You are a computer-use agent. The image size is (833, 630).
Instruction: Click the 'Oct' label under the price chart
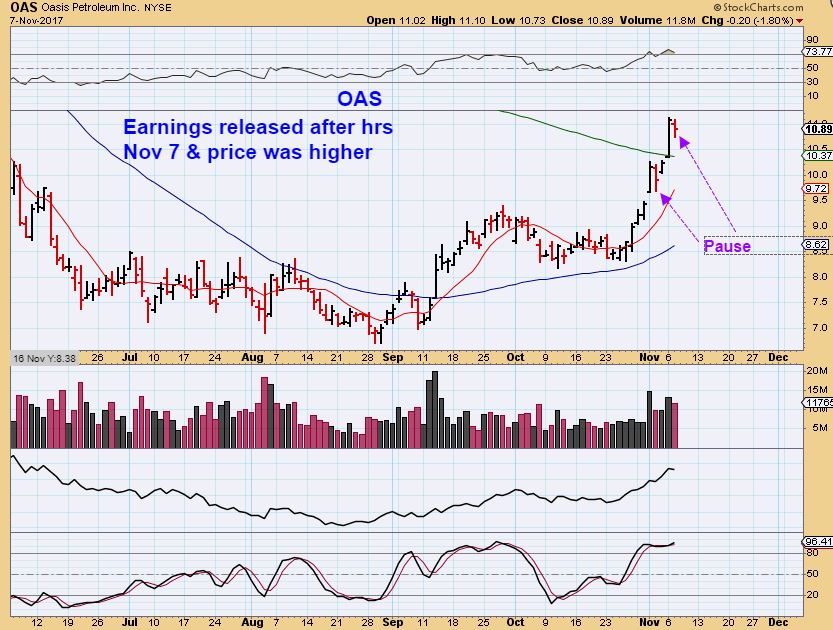point(515,357)
